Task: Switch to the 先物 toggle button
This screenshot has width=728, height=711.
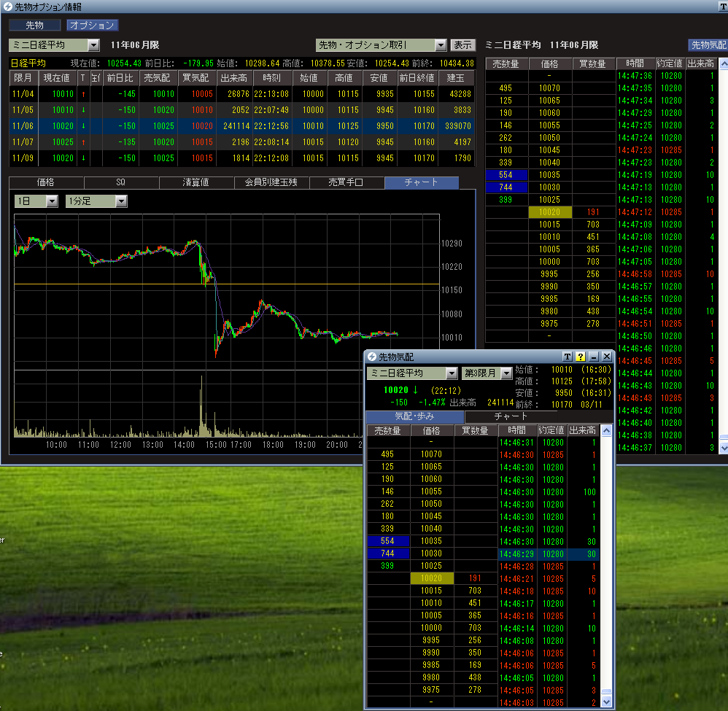Action: coord(35,26)
